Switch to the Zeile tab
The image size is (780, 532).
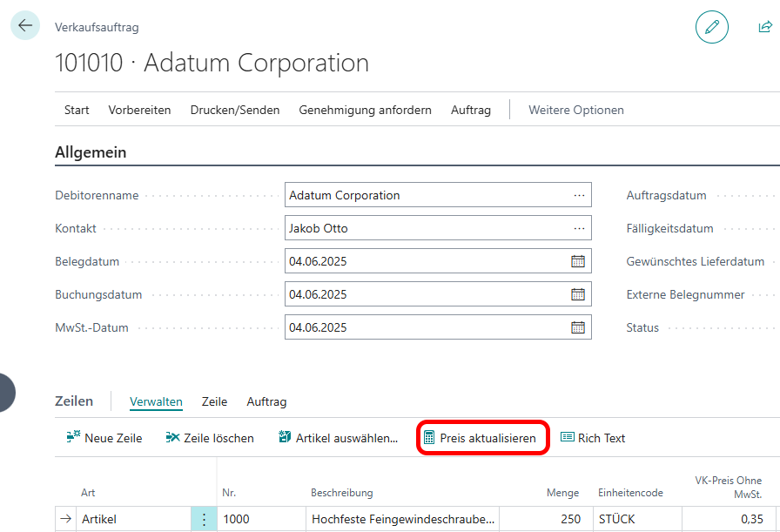pyautogui.click(x=214, y=401)
